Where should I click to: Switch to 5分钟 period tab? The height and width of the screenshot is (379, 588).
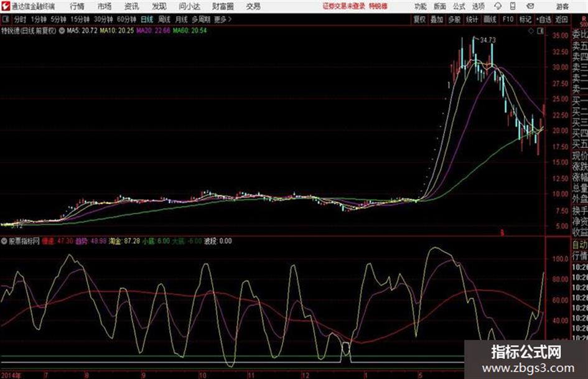pos(58,19)
